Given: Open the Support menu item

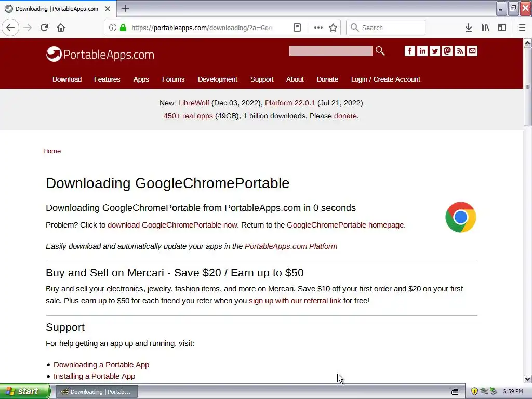Looking at the screenshot, I should 262,79.
